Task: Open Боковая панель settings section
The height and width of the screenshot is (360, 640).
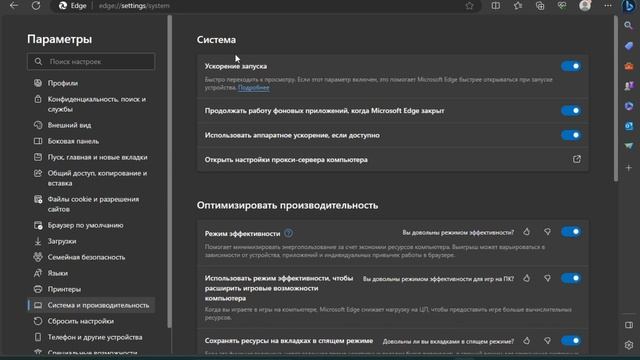Action: click(x=91, y=141)
